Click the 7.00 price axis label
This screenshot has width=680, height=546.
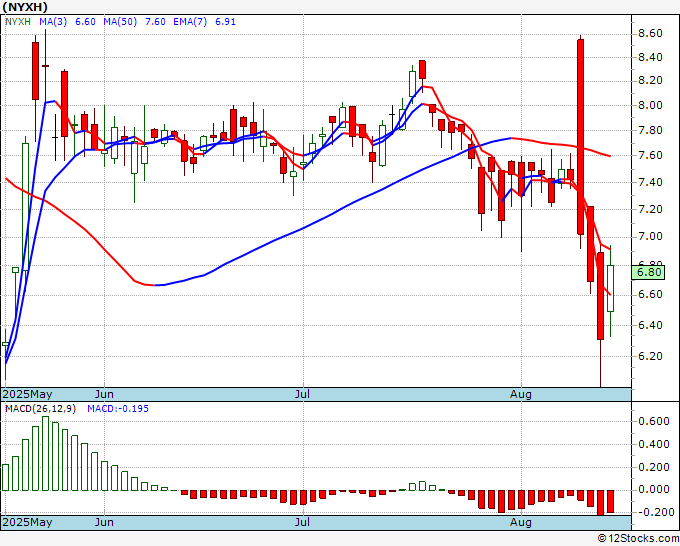click(x=650, y=237)
